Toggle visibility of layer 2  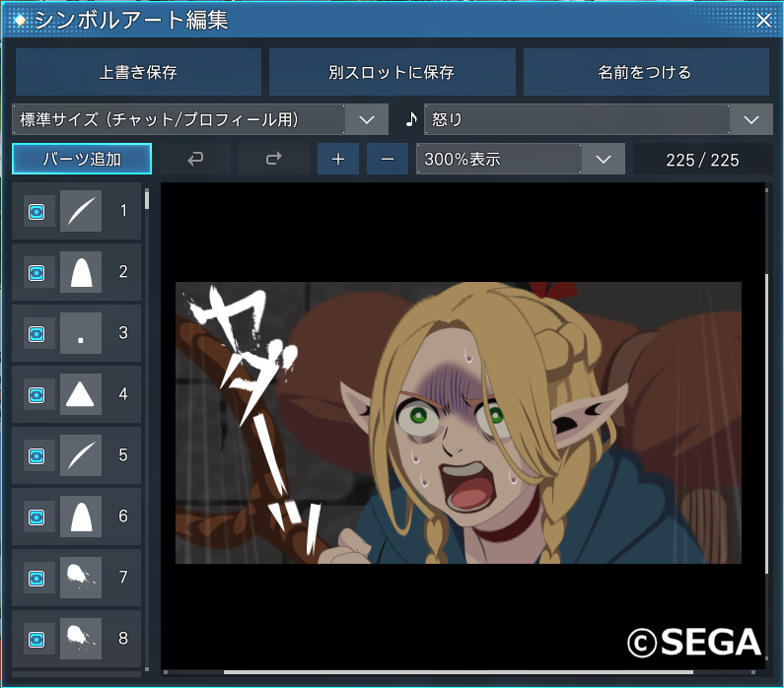click(x=36, y=273)
